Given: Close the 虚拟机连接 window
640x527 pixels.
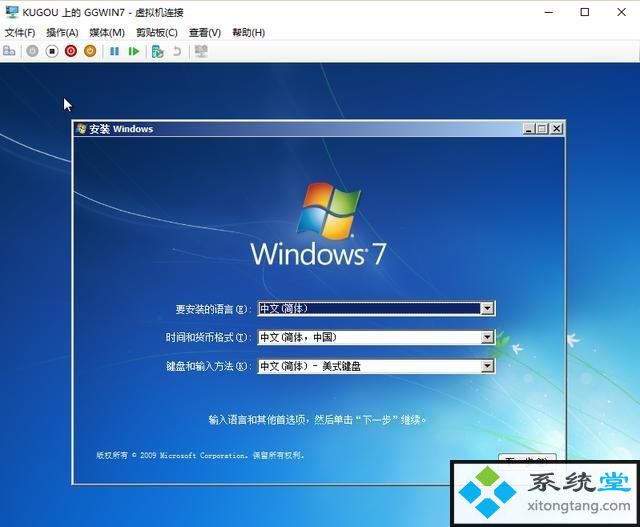Looking at the screenshot, I should 621,12.
